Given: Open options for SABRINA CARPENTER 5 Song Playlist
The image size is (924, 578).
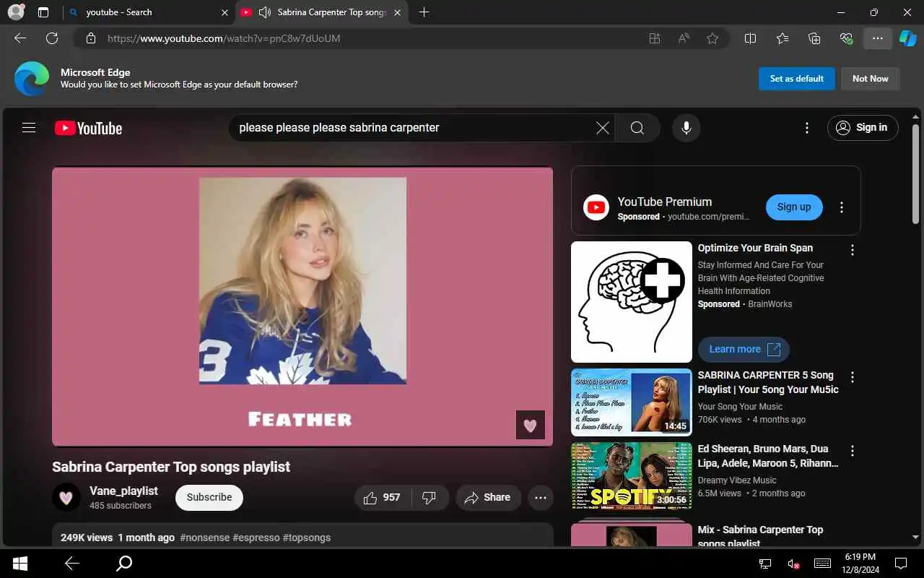Looking at the screenshot, I should click(x=853, y=377).
